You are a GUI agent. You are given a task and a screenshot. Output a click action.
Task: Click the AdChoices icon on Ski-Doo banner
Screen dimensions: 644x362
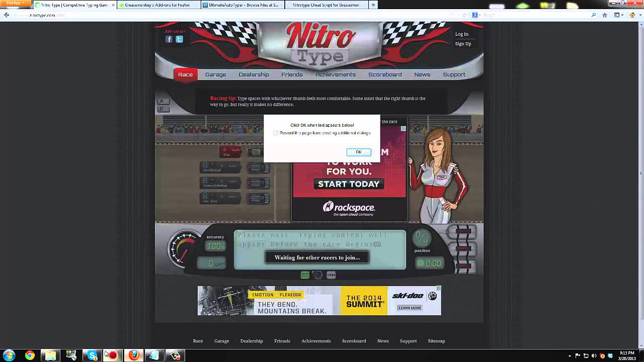[438, 289]
